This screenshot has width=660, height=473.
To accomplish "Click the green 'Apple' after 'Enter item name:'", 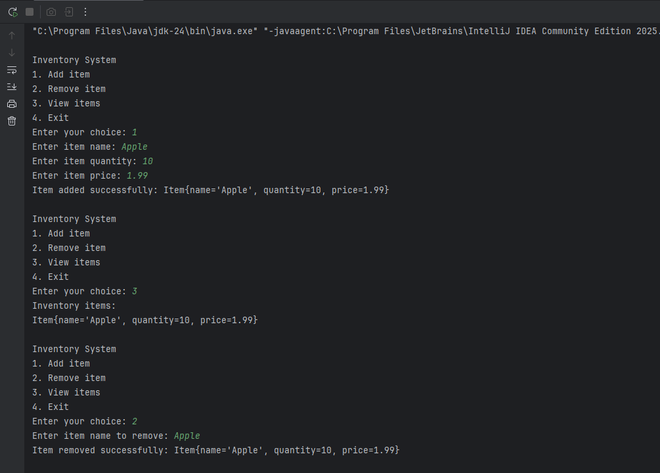I will point(134,147).
